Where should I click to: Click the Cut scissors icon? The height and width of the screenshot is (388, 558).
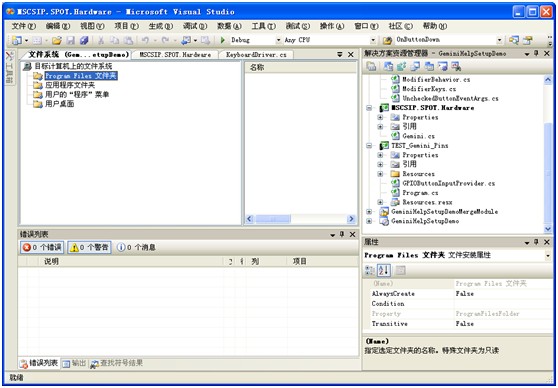(x=101, y=40)
